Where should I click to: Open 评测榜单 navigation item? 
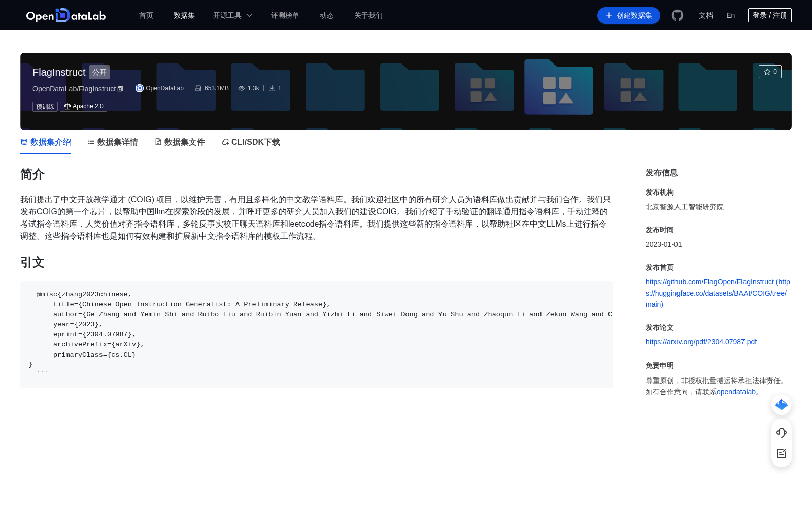click(x=285, y=15)
